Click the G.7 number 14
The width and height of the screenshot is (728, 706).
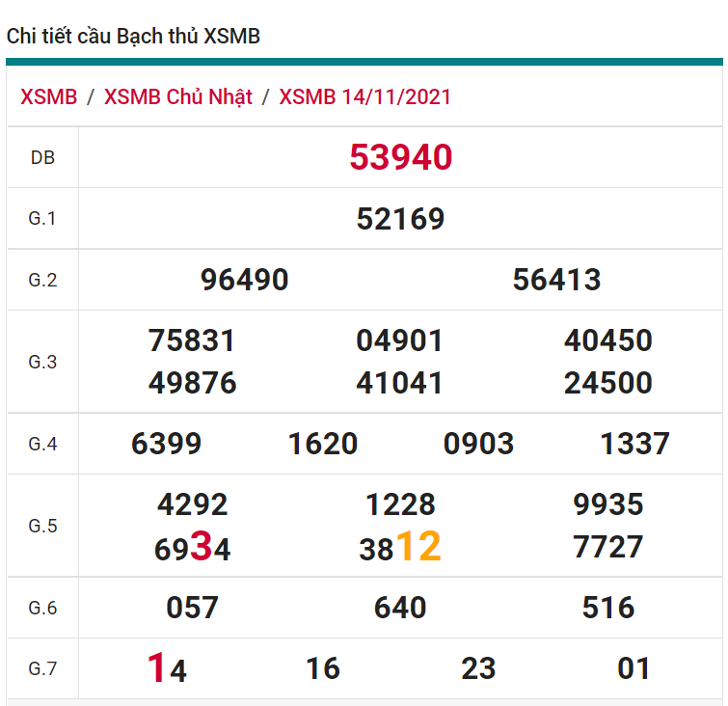167,668
